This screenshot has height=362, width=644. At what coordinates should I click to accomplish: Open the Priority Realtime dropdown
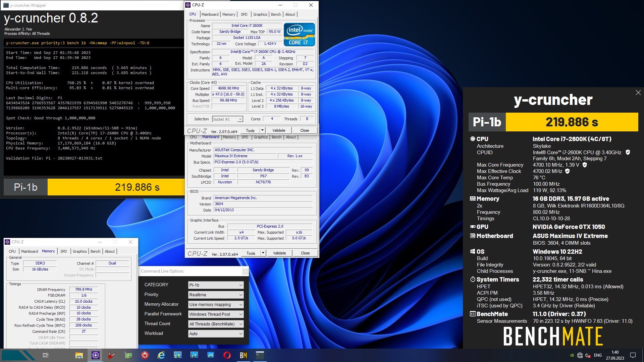click(216, 295)
